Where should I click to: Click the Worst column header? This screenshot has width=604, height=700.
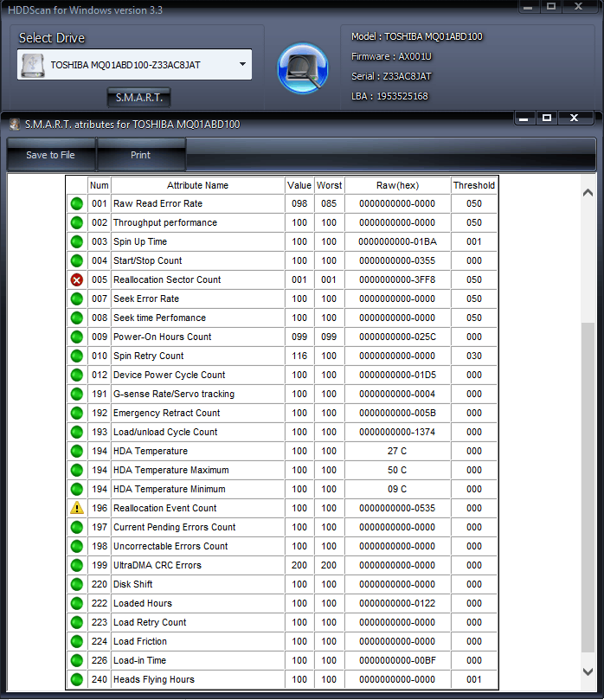[329, 185]
